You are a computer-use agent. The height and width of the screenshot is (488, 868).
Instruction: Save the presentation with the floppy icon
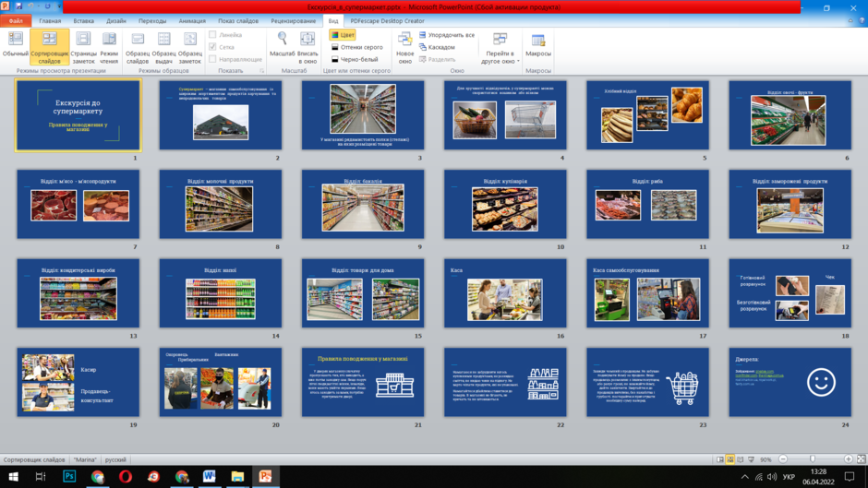pos(18,6)
